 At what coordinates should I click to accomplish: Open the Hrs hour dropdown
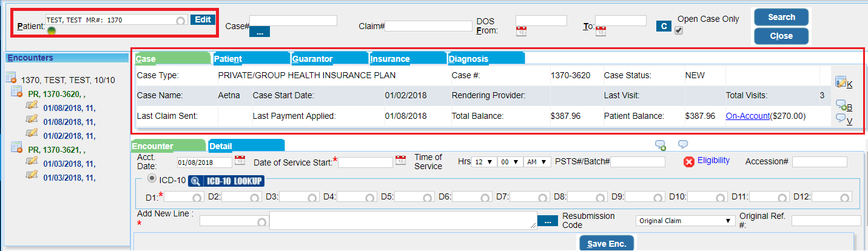click(x=483, y=162)
